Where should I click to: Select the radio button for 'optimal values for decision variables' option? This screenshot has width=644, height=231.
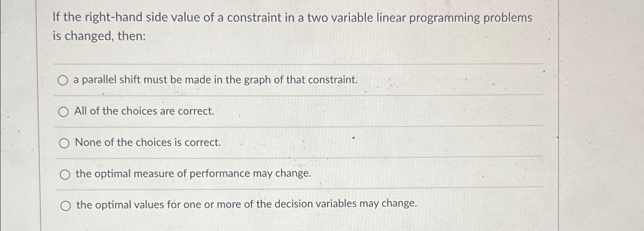click(66, 205)
